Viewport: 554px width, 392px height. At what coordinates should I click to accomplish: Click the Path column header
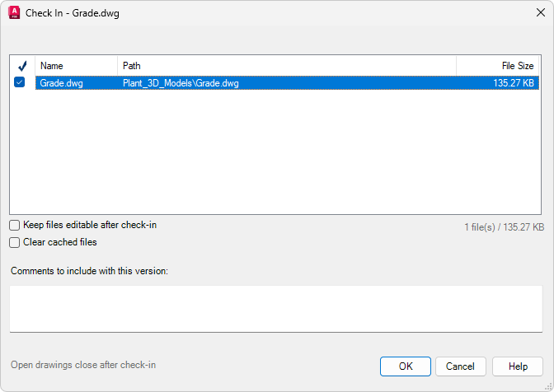pyautogui.click(x=287, y=66)
